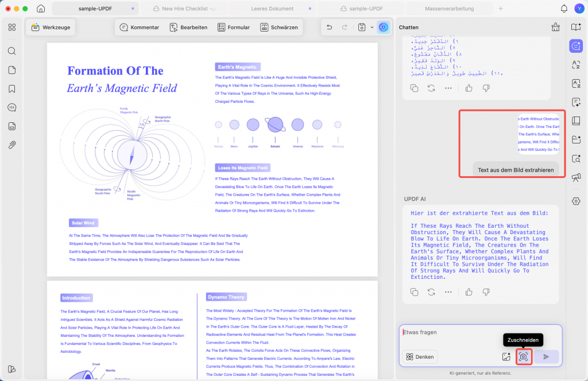This screenshot has height=381, width=588.
Task: Click the Loses Its Magnetic Field heading
Action: point(243,168)
